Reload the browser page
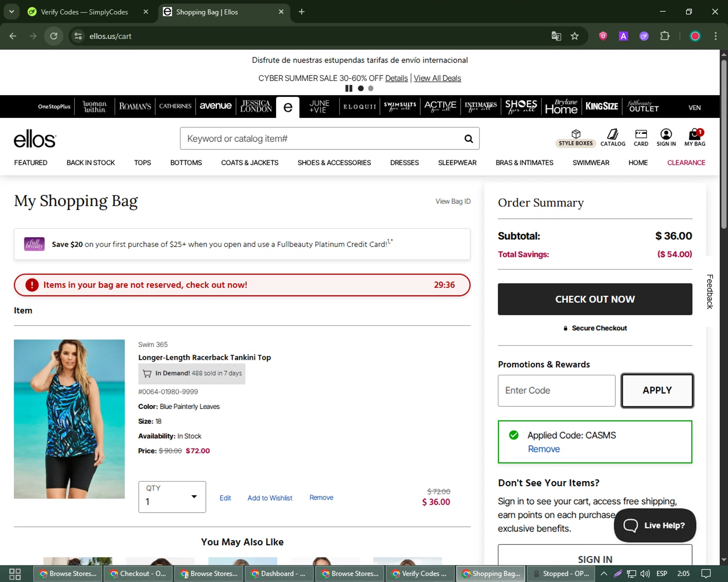Viewport: 728px width, 582px height. coord(54,36)
